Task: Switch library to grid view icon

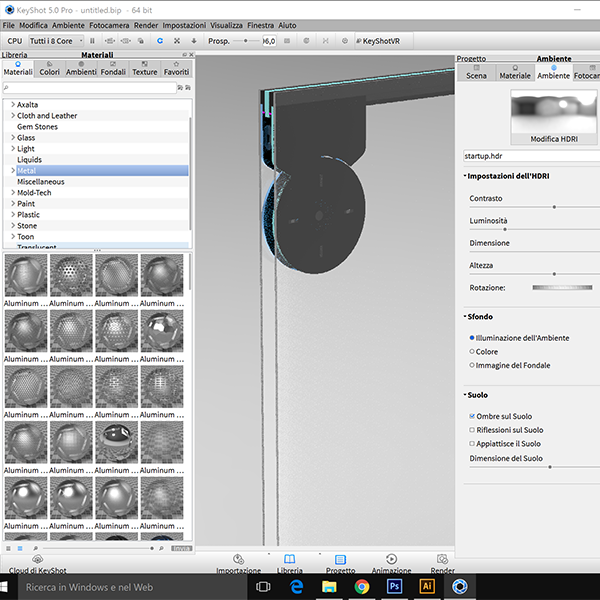Action: 20,548
